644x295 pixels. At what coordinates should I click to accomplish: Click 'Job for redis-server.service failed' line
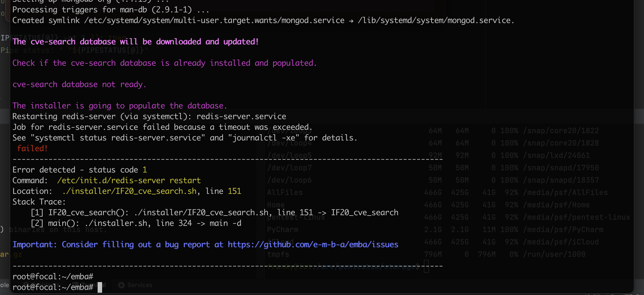pyautogui.click(x=162, y=127)
